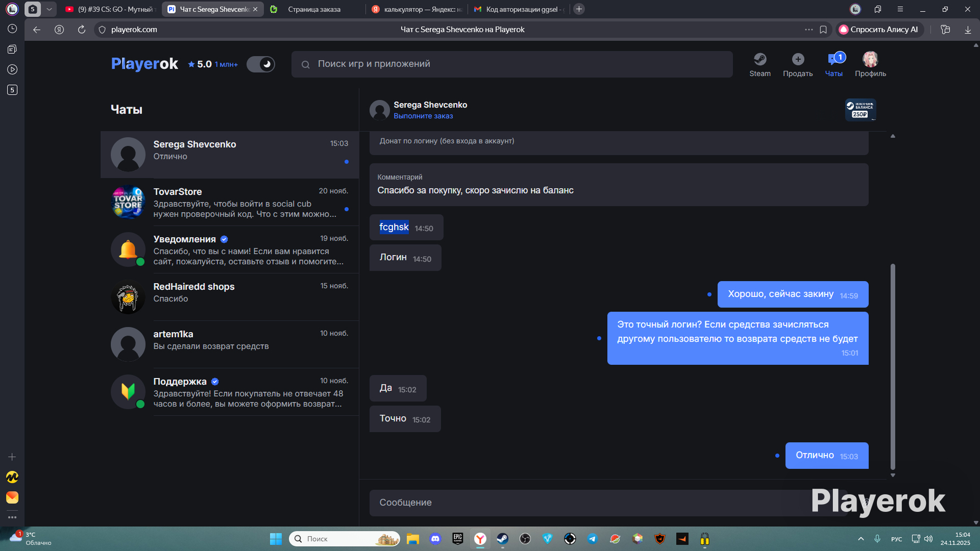980x551 pixels.
Task: Toggle the dark theme switch
Action: coord(261,64)
